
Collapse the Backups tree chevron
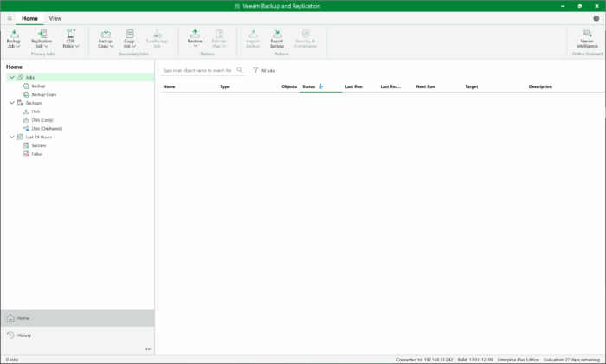pyautogui.click(x=11, y=103)
